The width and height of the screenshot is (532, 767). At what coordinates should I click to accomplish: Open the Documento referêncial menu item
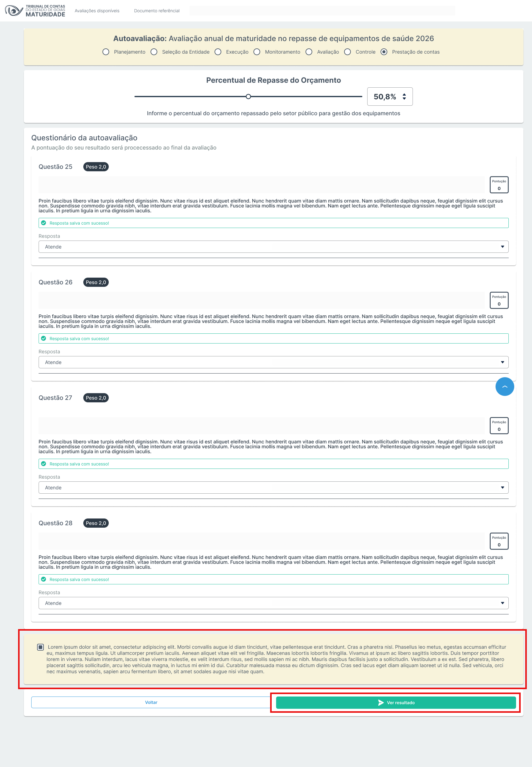click(x=157, y=11)
